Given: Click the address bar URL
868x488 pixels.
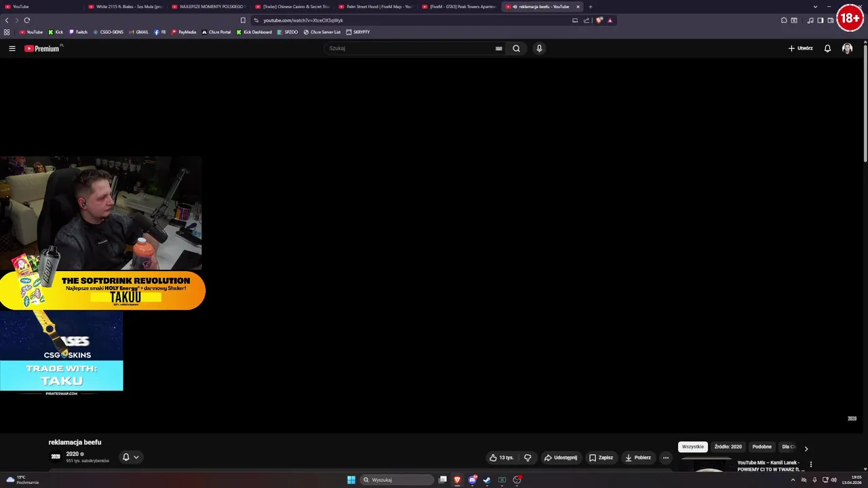Looking at the screenshot, I should (x=303, y=20).
